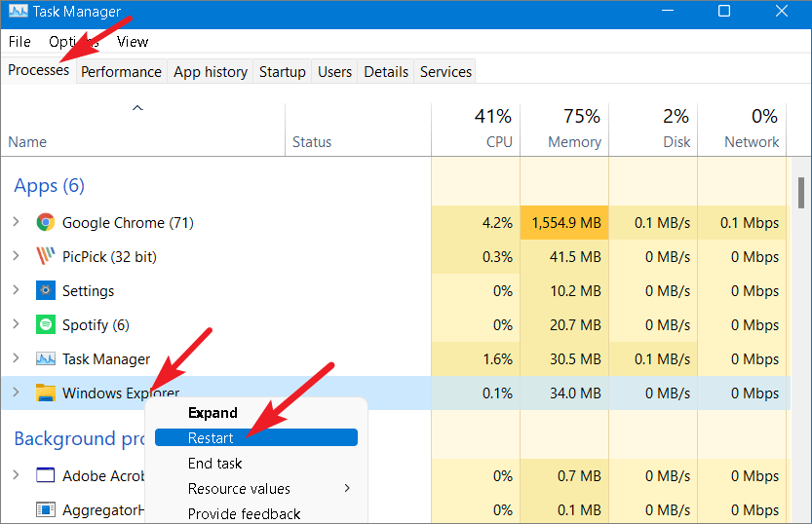
Task: Select the Settings row name
Action: coord(88,290)
